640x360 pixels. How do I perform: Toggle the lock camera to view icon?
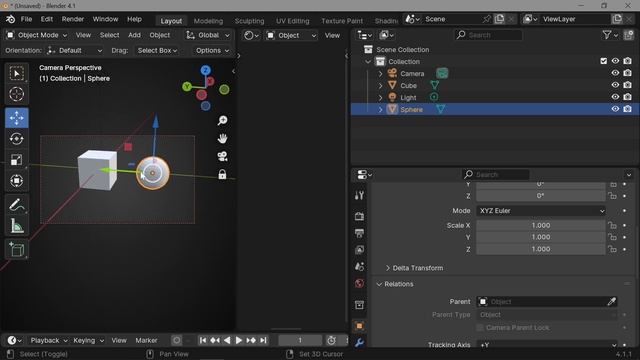222,175
